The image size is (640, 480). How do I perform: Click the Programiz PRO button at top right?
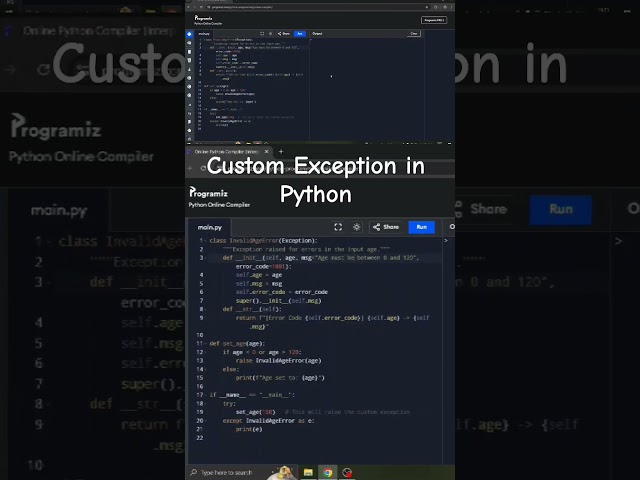point(434,20)
